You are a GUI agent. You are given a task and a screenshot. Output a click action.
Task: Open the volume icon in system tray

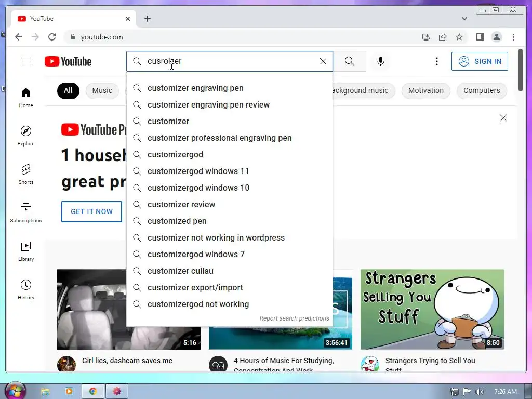(479, 392)
